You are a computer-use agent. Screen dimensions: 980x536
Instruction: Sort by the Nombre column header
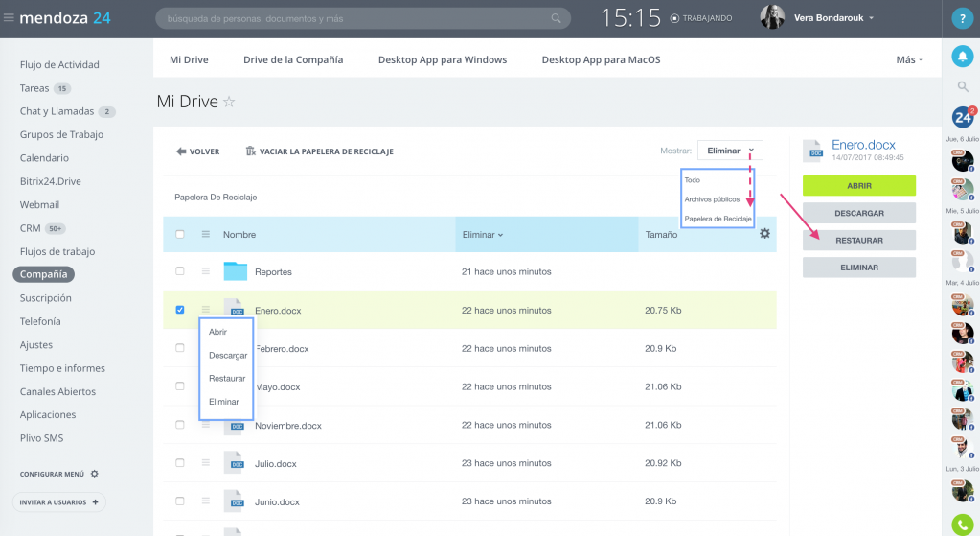click(239, 235)
